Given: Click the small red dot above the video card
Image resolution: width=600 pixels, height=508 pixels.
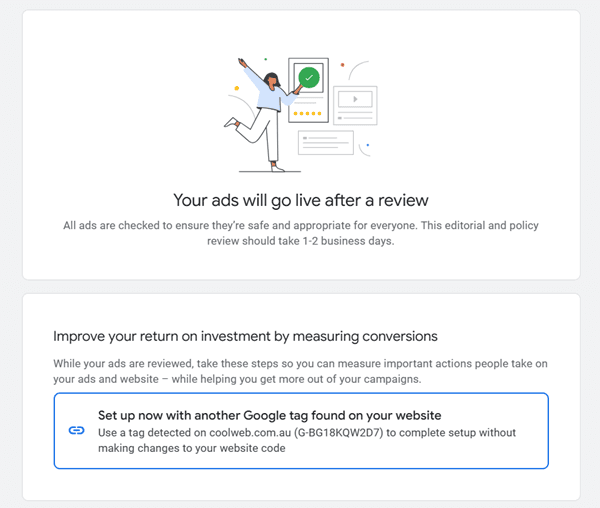Looking at the screenshot, I should tap(342, 65).
